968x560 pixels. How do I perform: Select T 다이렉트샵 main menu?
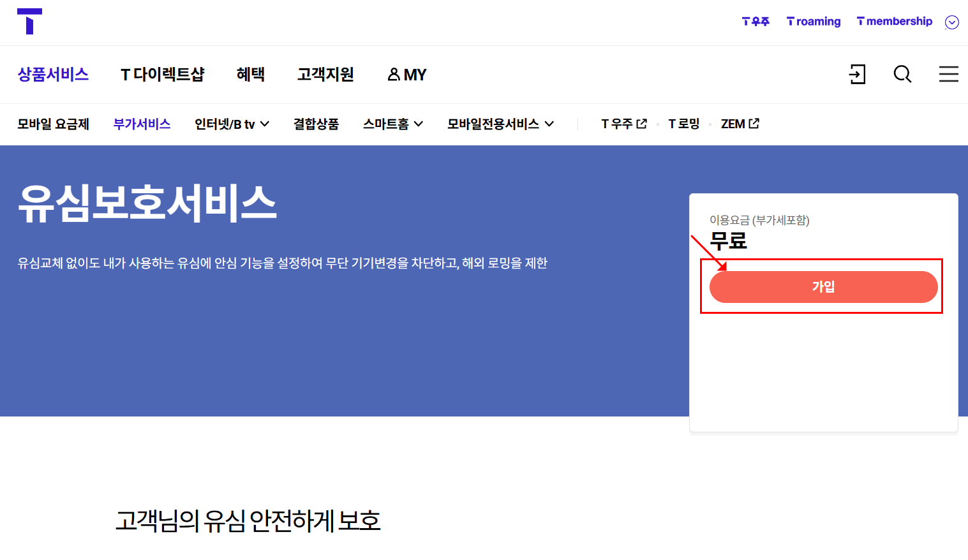[x=163, y=75]
